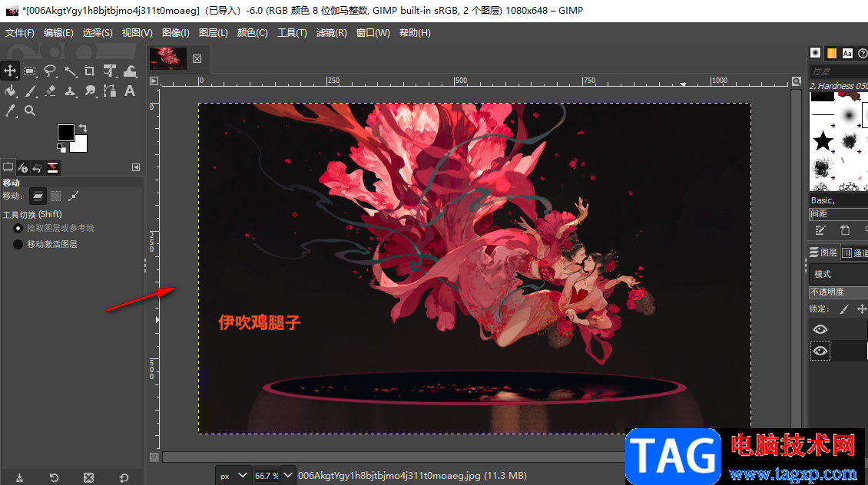Screen dimensions: 868x485
Task: Toggle lock position icon for layer
Action: click(x=862, y=309)
